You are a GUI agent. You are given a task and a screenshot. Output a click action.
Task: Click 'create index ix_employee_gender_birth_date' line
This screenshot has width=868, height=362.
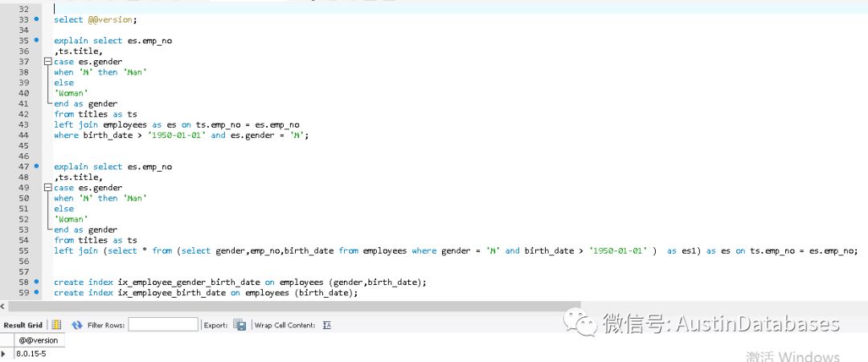coord(240,282)
